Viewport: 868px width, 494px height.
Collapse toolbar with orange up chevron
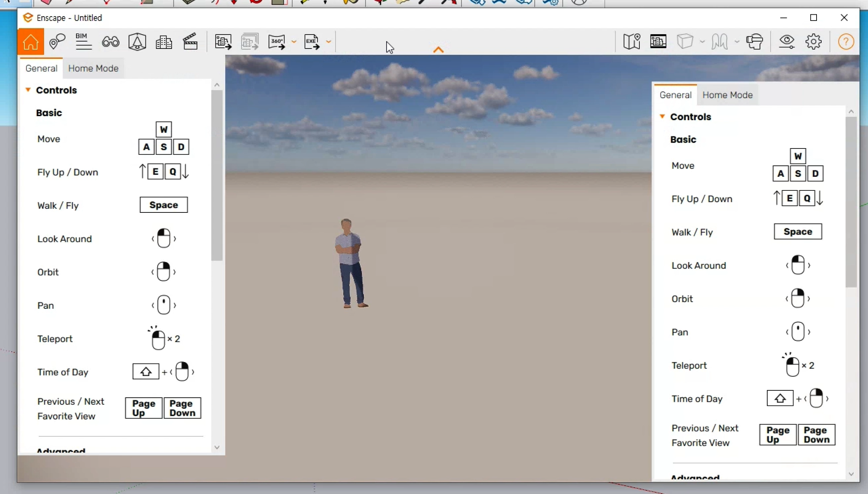point(438,50)
